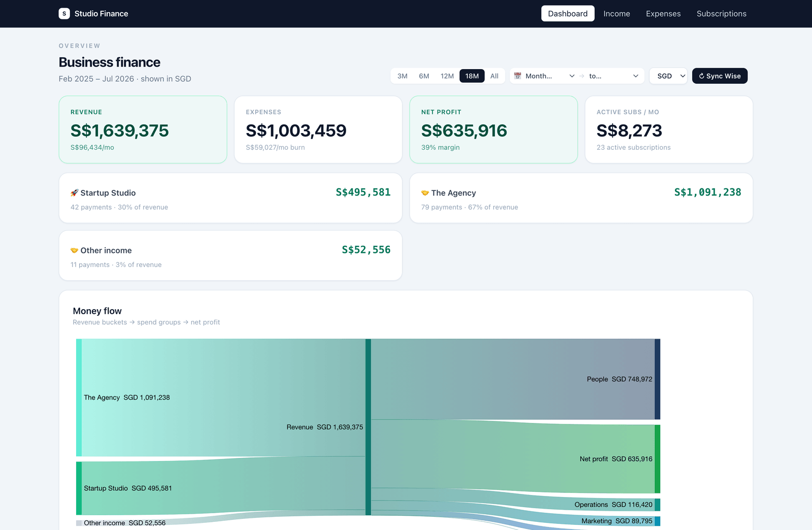Click the rocket icon beside Startup Studio
812x530 pixels.
point(75,193)
